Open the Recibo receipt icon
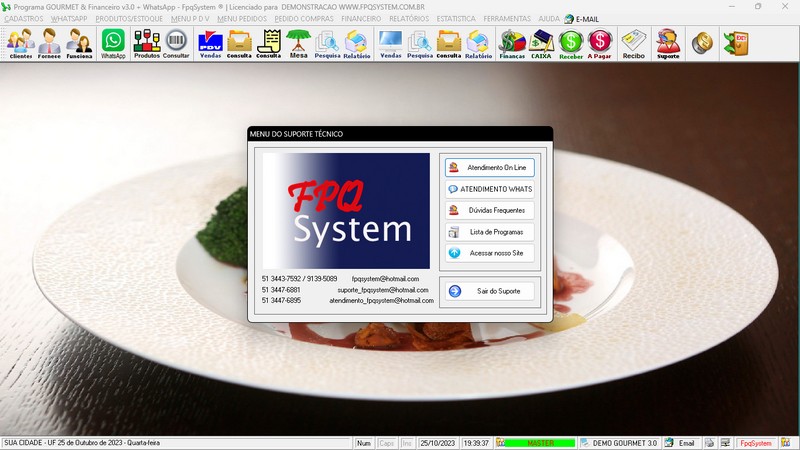This screenshot has width=800, height=450. pyautogui.click(x=634, y=44)
